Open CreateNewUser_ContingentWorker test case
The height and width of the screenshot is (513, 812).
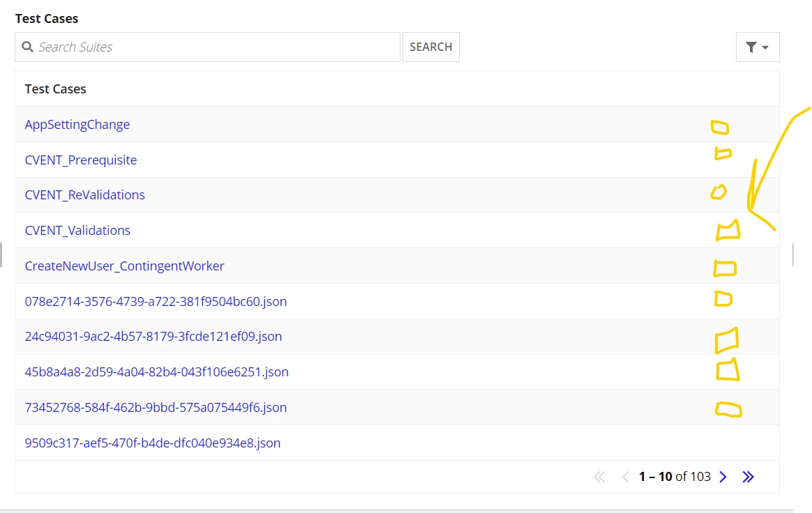point(124,266)
